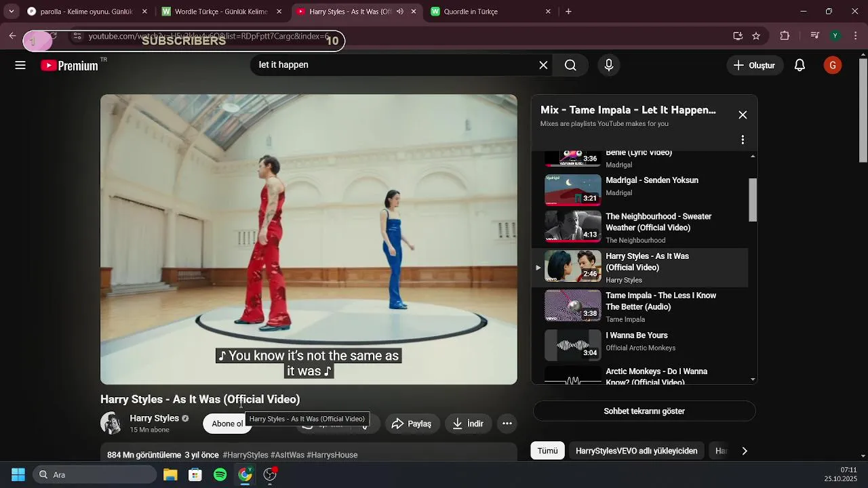Open the YouTube hamburger guide menu
868x488 pixels.
[20, 65]
